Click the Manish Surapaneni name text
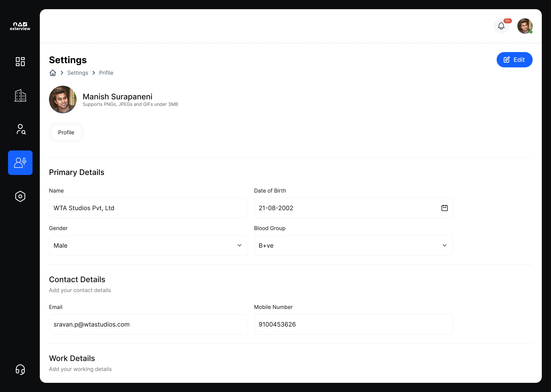This screenshot has width=551, height=392. point(117,97)
